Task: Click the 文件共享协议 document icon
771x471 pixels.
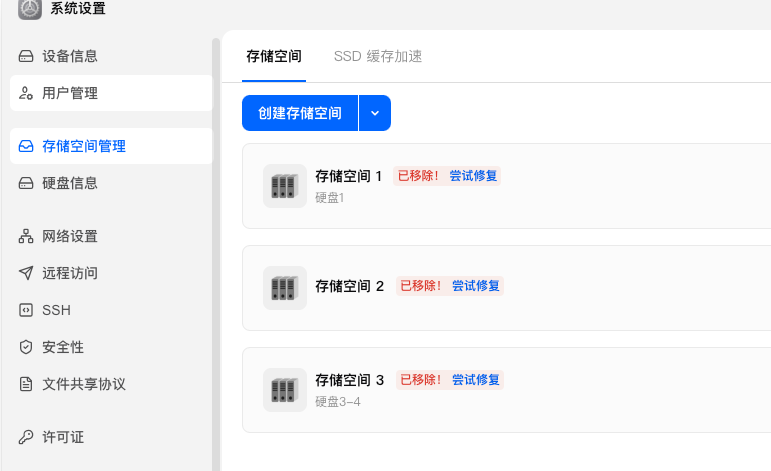Action: pos(26,384)
